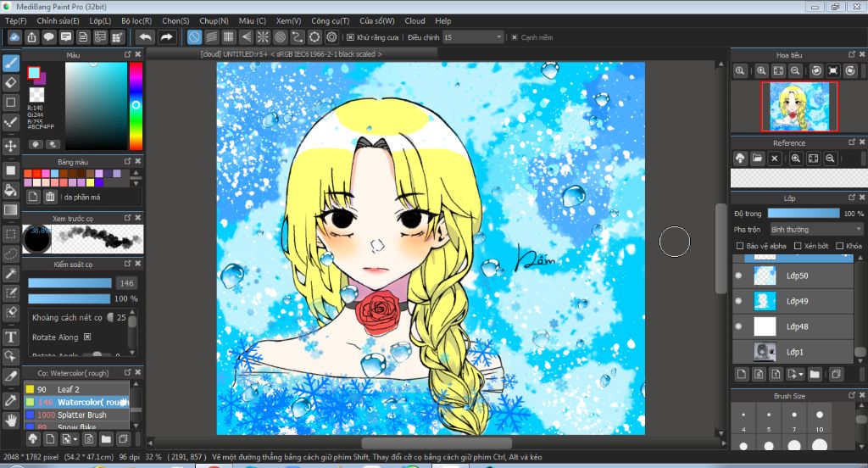The height and width of the screenshot is (468, 868).
Task: Select the Leaf 2 brush
Action: point(76,389)
